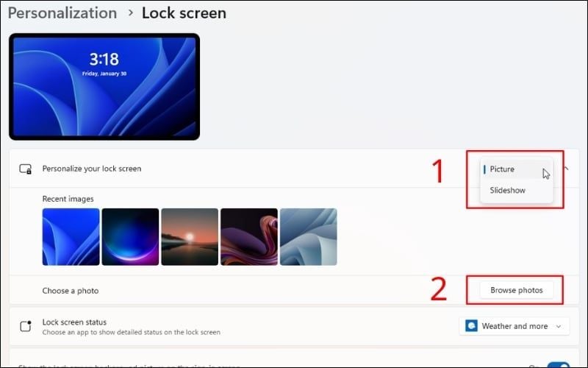
Task: Click the Weather and more dropdown arrow
Action: pos(559,326)
